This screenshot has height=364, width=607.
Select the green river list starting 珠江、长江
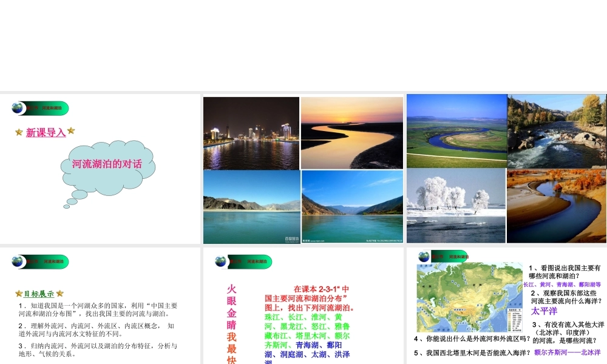pyautogui.click(x=307, y=331)
